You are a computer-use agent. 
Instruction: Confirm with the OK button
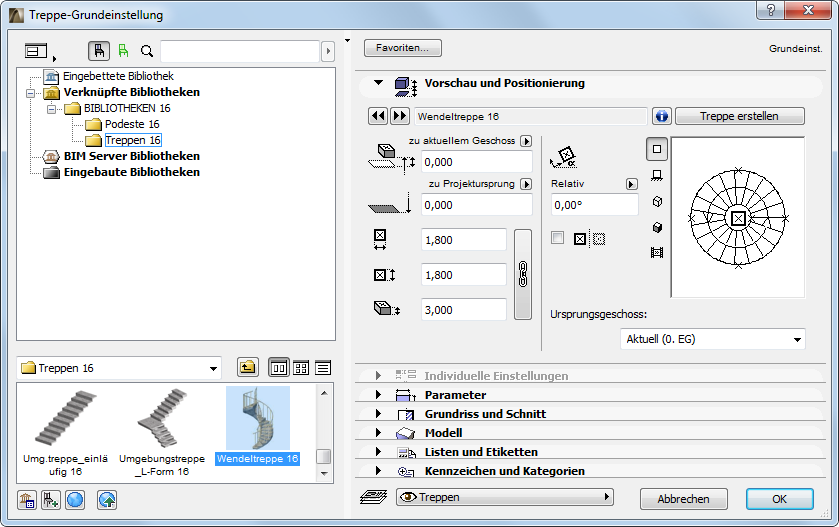tap(780, 499)
